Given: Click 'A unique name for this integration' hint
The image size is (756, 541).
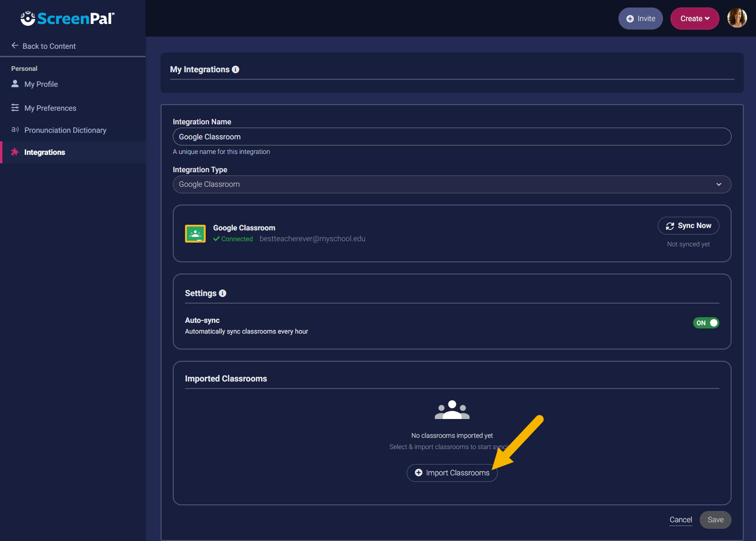Looking at the screenshot, I should (221, 152).
